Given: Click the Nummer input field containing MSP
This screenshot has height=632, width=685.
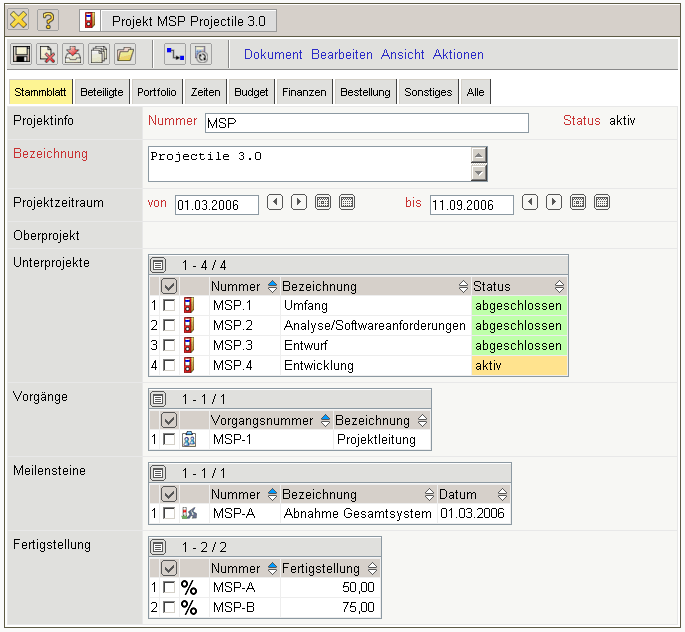Looking at the screenshot, I should click(x=366, y=123).
